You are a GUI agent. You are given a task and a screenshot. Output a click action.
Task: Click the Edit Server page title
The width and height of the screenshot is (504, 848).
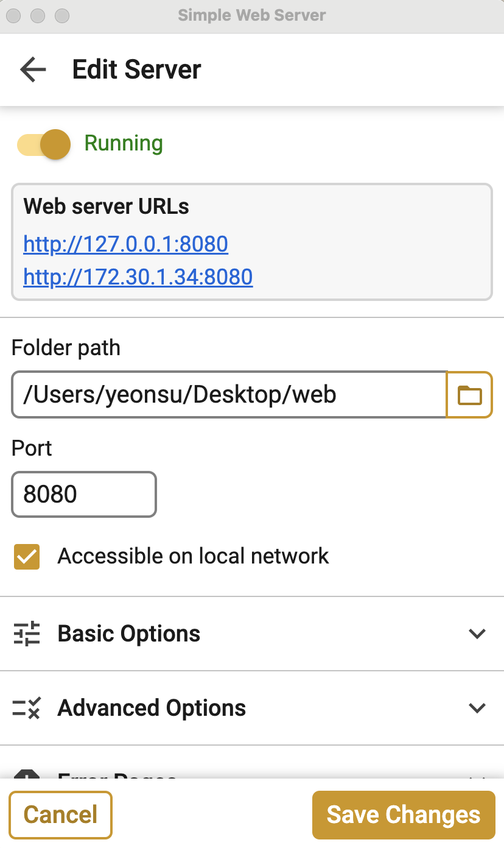[136, 69]
